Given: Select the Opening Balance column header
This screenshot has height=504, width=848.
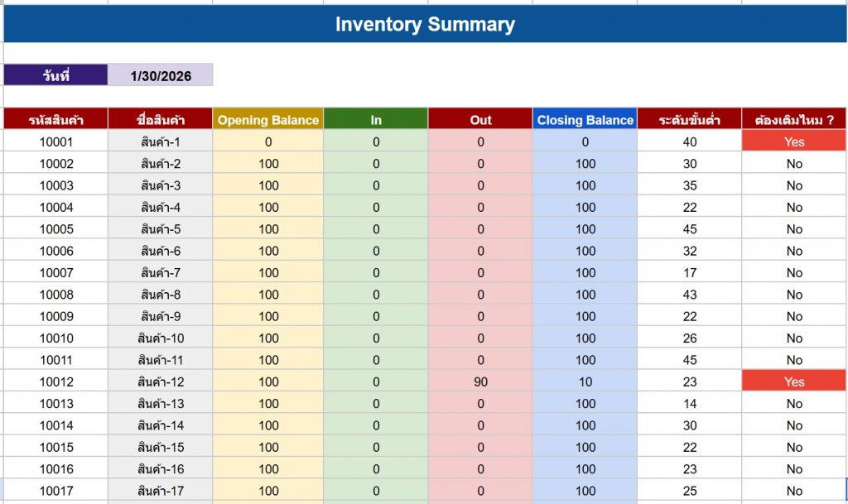Looking at the screenshot, I should pos(267,120).
